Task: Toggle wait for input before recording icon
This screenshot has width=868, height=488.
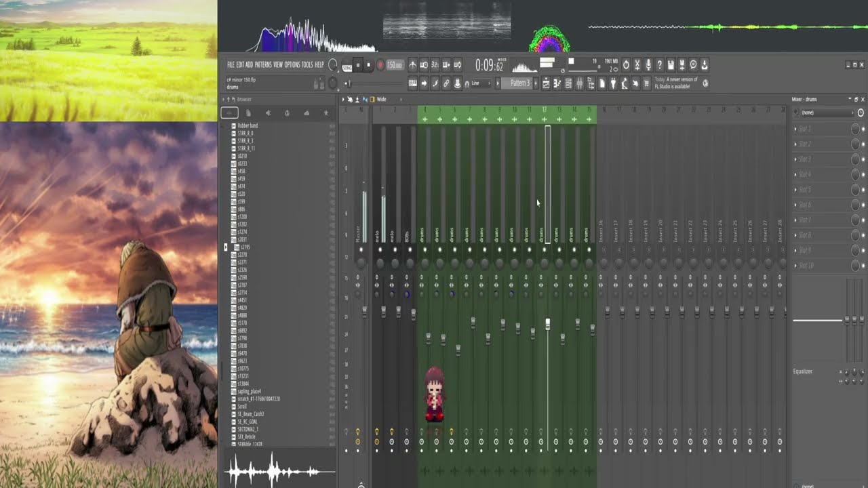Action: point(424,65)
